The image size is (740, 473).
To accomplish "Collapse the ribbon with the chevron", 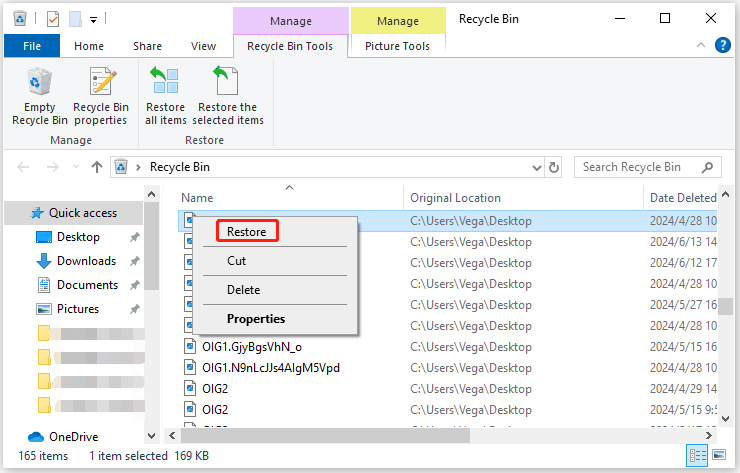I will click(x=701, y=45).
